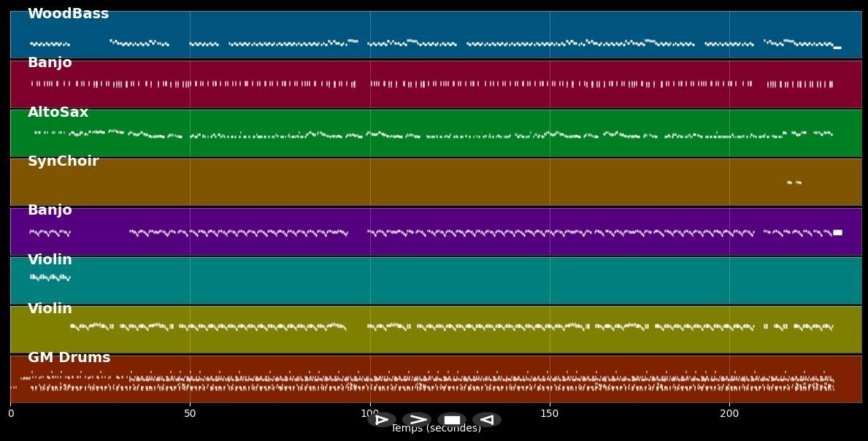The height and width of the screenshot is (441, 868).
Task: Click the violin notes in the teal track
Action: pyautogui.click(x=50, y=277)
